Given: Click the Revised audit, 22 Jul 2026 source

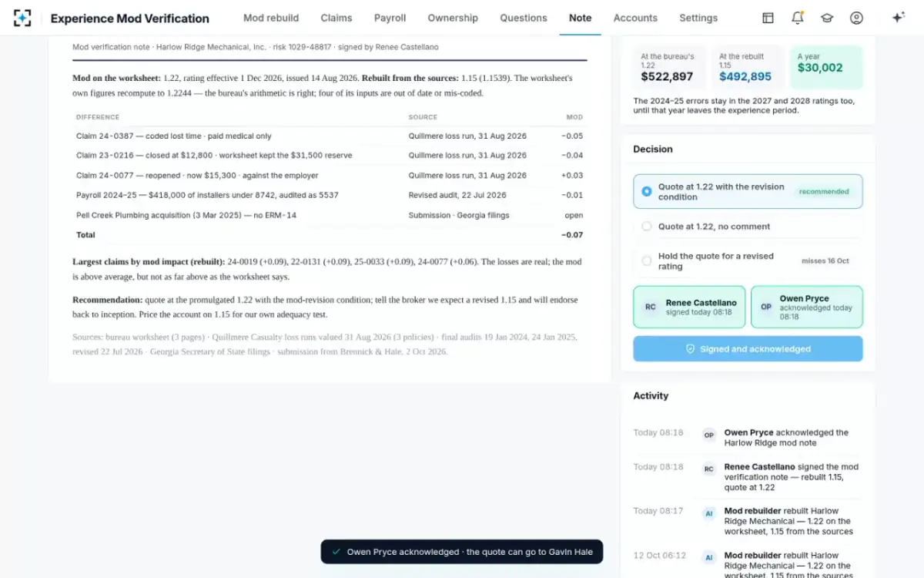Looking at the screenshot, I should coord(457,195).
